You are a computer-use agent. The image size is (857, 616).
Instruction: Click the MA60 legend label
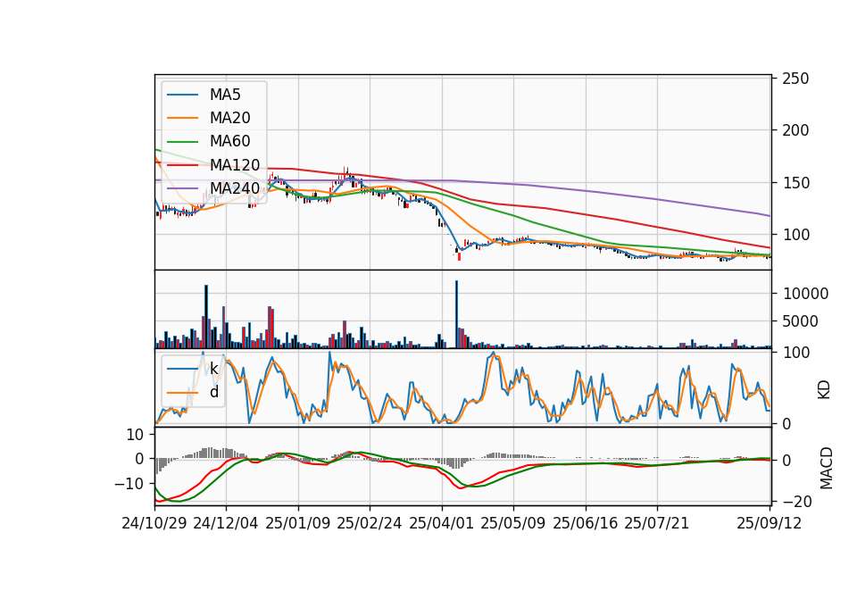229,141
